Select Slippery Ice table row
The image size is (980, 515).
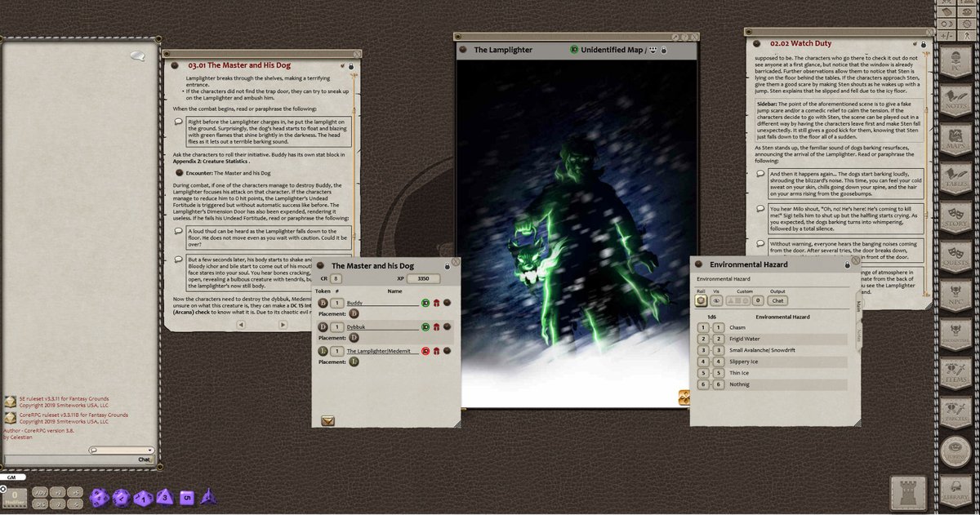[772, 362]
